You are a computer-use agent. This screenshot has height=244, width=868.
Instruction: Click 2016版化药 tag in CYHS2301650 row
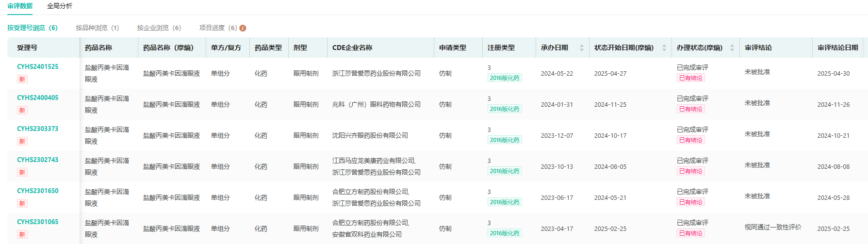[505, 202]
